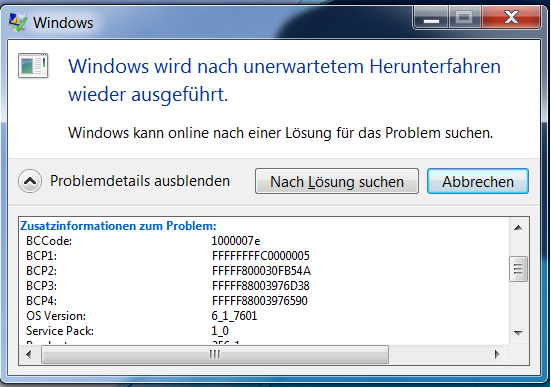Click the BCP1 value FFFFFFFFC0000005
551x387 pixels.
coord(260,256)
